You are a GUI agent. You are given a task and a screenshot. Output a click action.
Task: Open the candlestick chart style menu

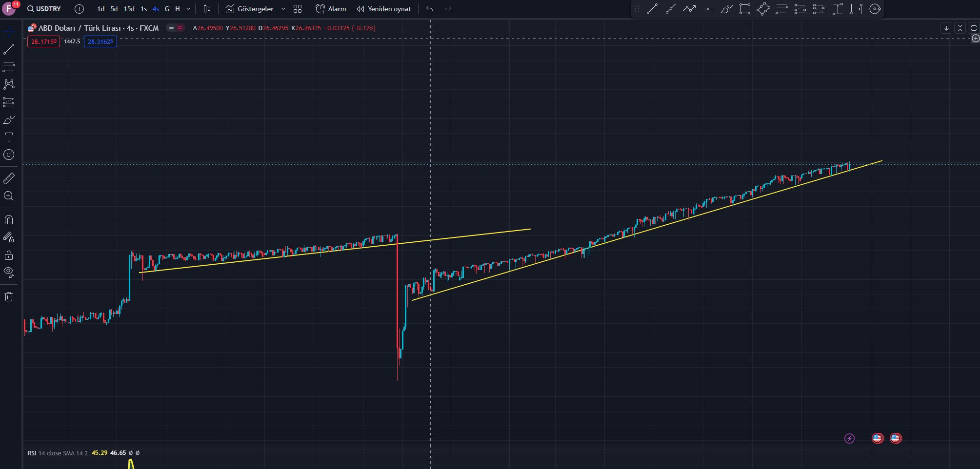coord(207,9)
